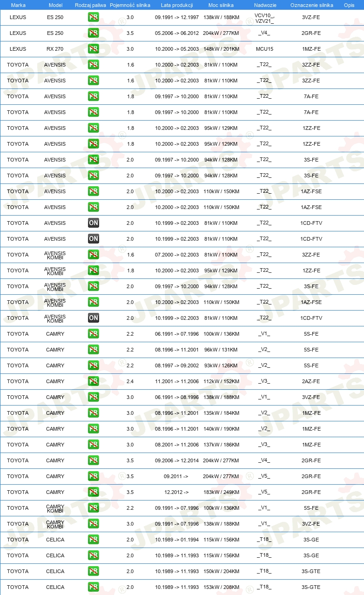364x595 pixels.
Task: Click the PB icon in the Celica 153kW row
Action: (x=94, y=587)
